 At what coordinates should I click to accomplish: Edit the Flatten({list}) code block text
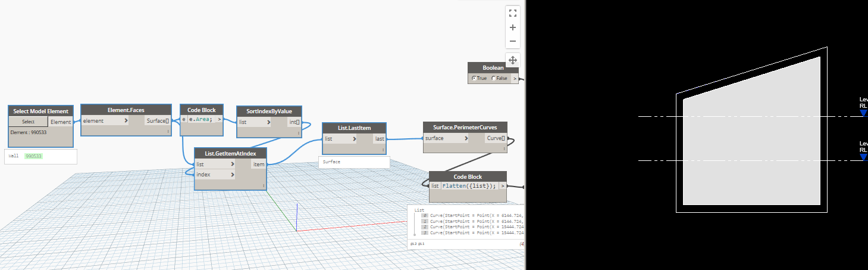point(469,186)
